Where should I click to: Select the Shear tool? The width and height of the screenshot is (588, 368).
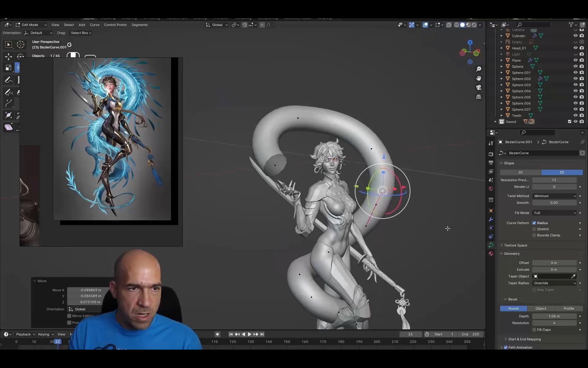[9, 127]
